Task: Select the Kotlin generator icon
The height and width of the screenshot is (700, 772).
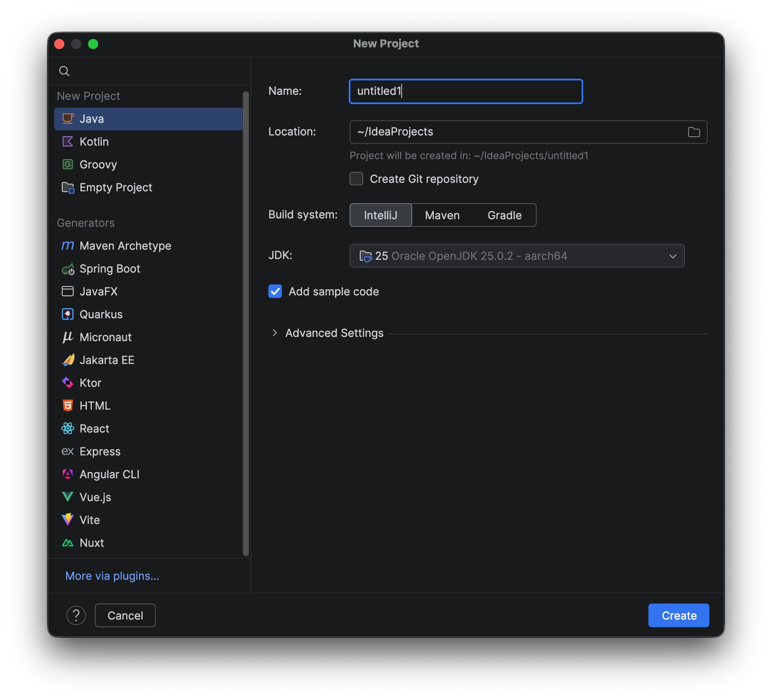Action: tap(68, 141)
